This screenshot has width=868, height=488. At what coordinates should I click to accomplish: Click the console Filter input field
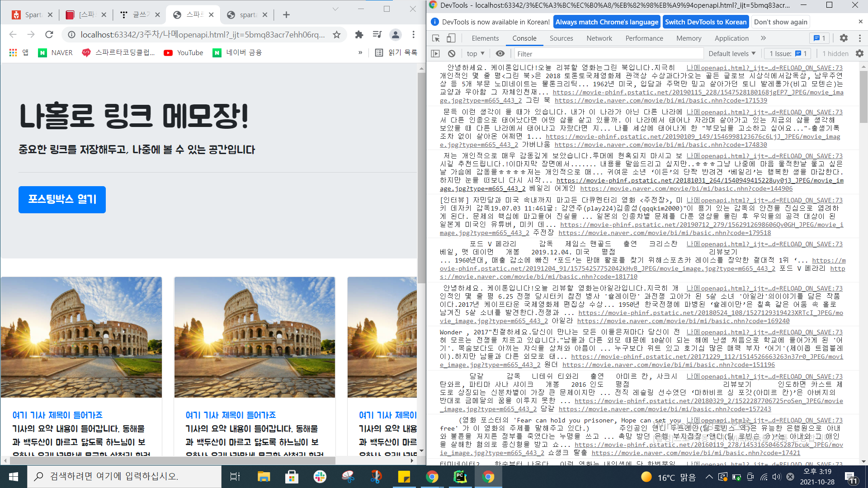tap(608, 53)
